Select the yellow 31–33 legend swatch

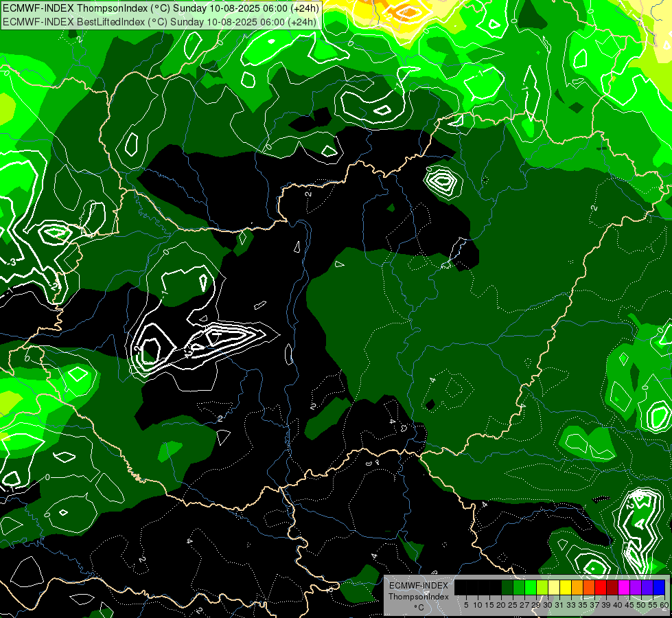pos(566,587)
